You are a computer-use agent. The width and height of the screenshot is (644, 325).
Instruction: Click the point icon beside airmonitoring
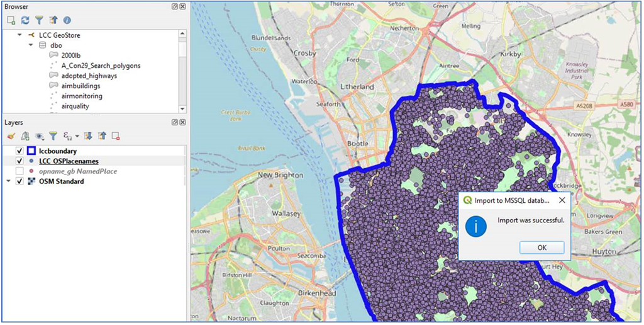click(x=53, y=96)
